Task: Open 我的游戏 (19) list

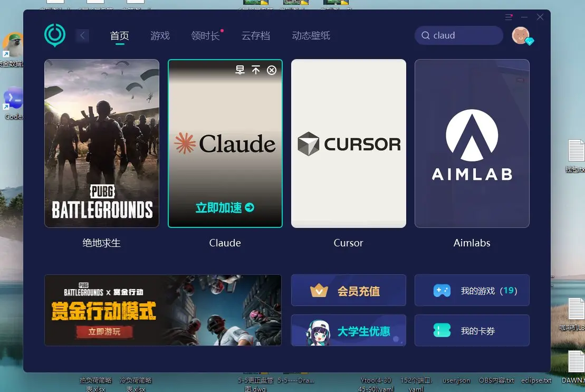Action: pyautogui.click(x=472, y=290)
